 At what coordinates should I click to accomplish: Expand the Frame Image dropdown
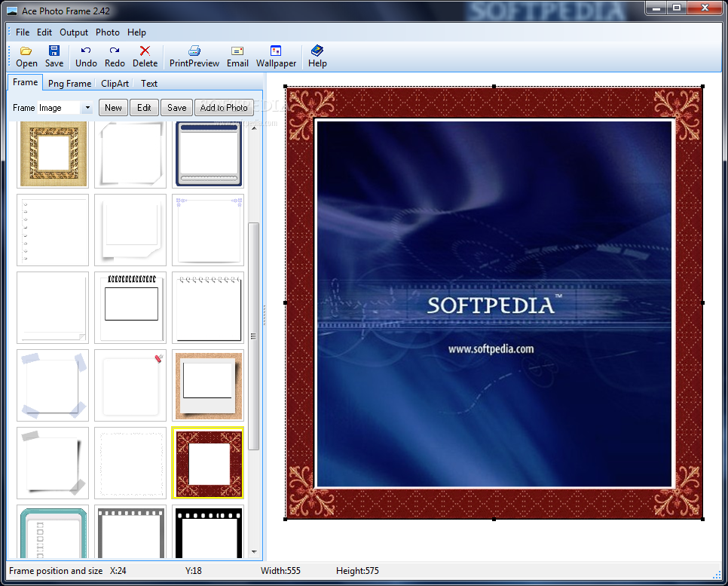(87, 108)
